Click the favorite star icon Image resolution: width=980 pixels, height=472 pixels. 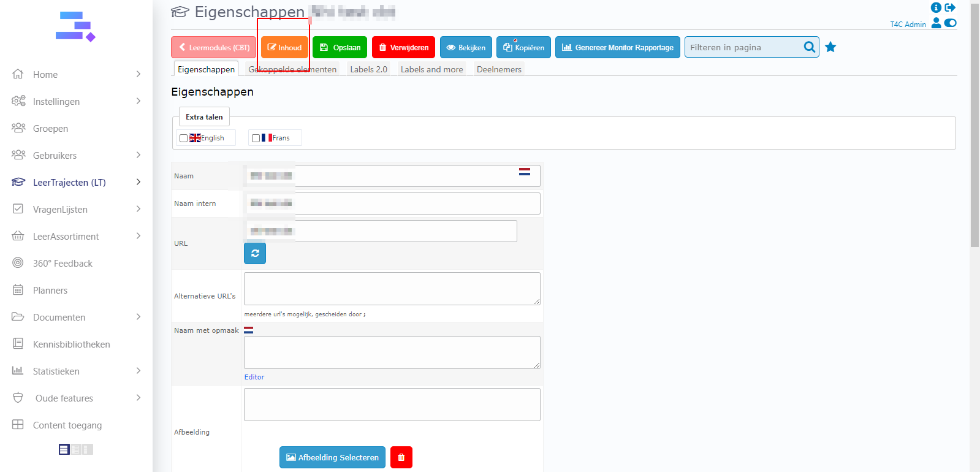pos(830,47)
